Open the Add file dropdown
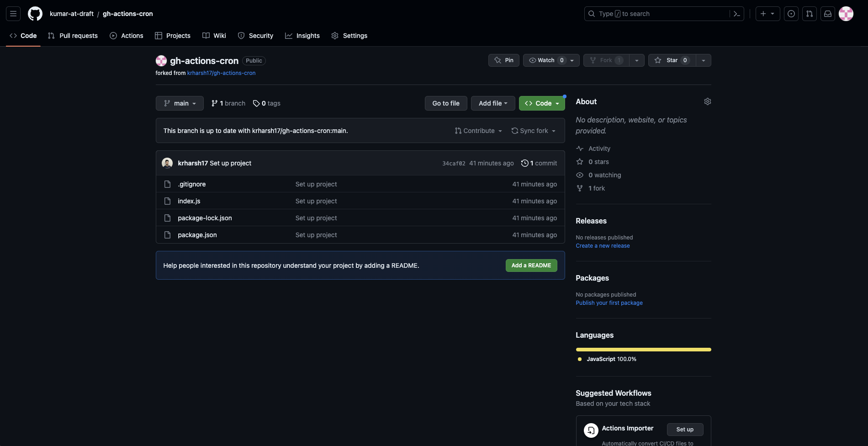 click(492, 103)
